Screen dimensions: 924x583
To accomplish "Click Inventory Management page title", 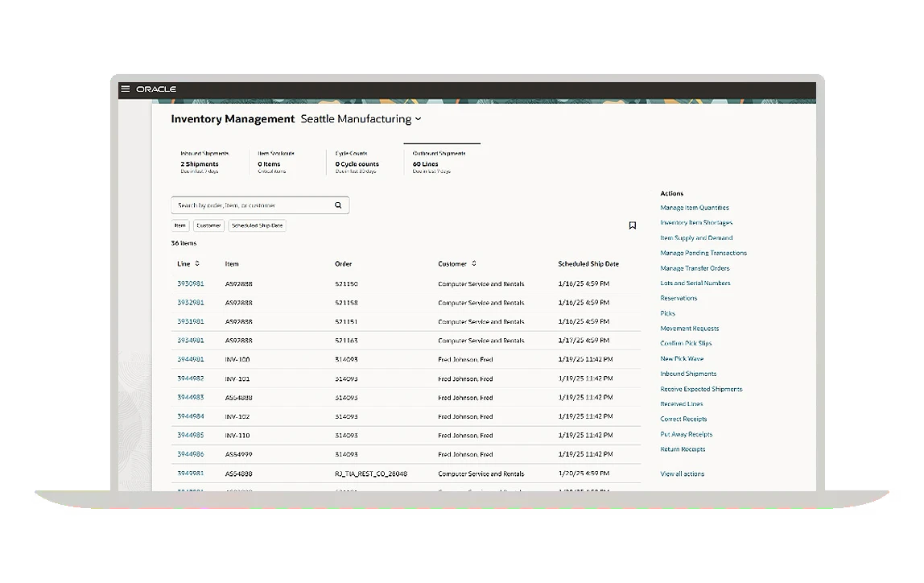I will [233, 119].
